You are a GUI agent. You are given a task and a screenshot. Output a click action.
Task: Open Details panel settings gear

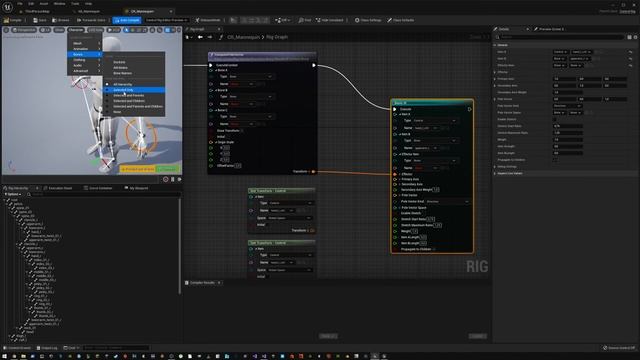pos(635,37)
